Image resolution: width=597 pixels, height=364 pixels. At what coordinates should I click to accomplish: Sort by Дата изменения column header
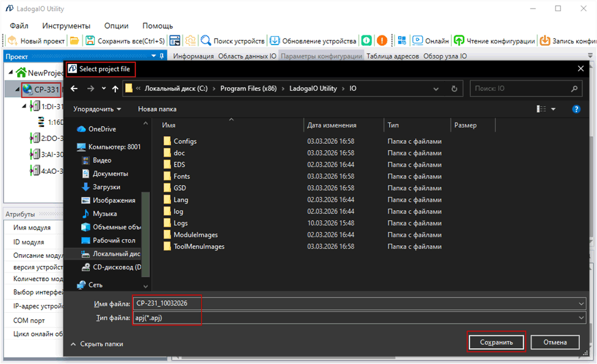[332, 125]
